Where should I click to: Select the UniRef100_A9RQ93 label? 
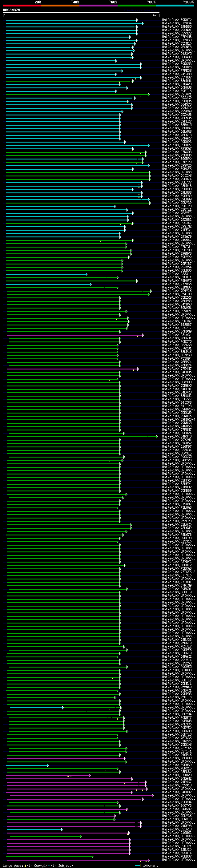coord(177,142)
